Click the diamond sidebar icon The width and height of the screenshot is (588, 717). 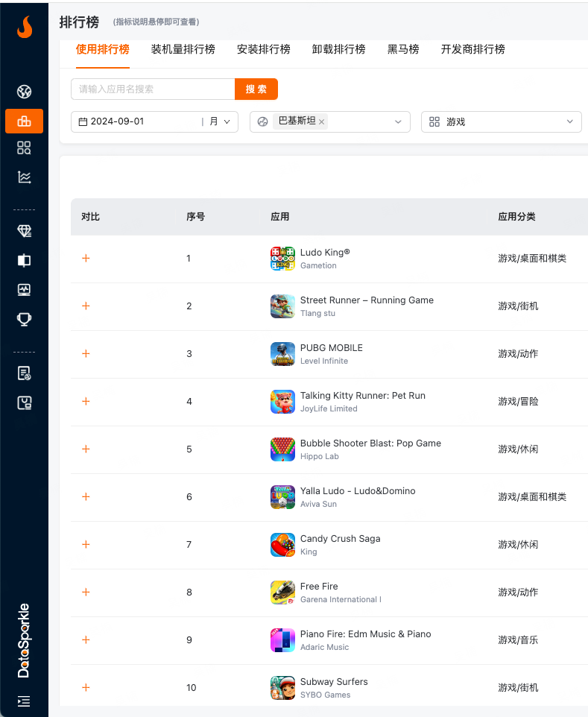click(x=25, y=231)
